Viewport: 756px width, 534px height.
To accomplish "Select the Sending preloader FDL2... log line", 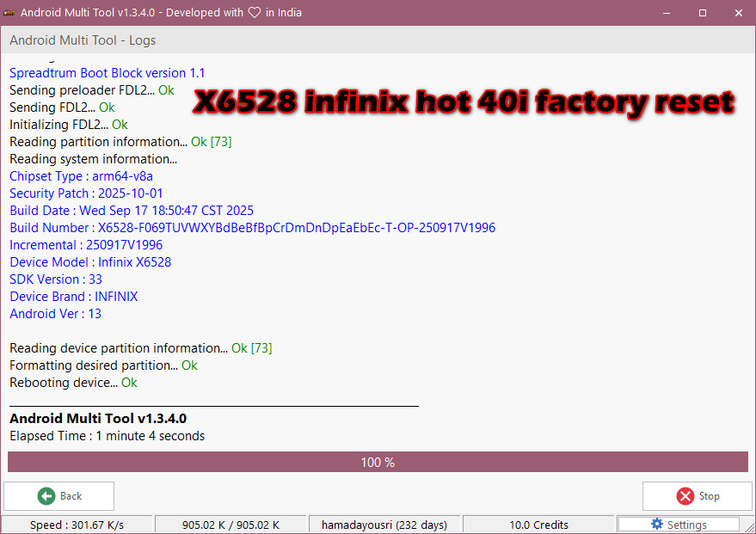I will point(92,90).
